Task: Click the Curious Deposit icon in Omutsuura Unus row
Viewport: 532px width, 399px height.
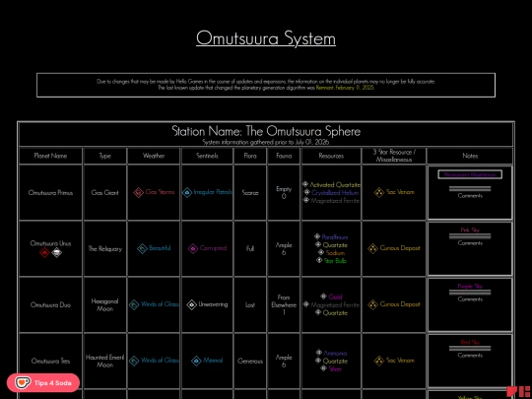Action: (x=372, y=248)
